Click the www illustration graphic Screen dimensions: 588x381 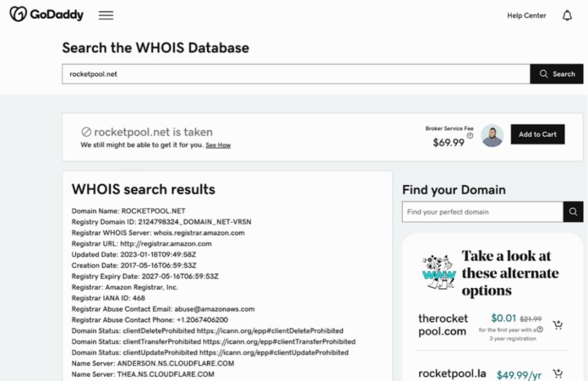point(439,272)
